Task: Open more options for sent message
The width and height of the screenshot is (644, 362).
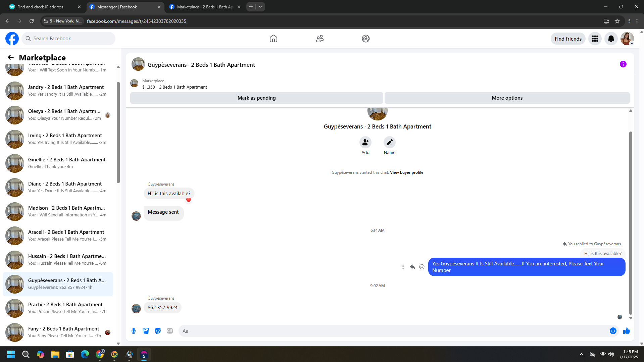Action: point(403,267)
